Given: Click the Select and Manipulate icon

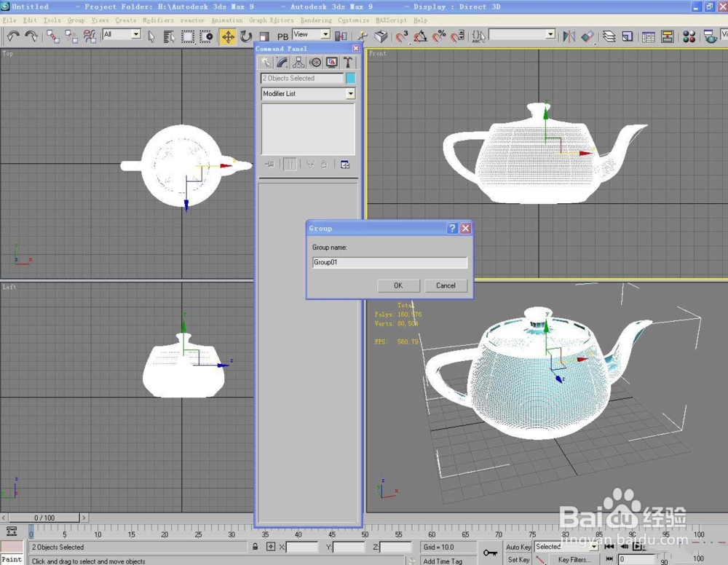Looking at the screenshot, I should [x=362, y=36].
